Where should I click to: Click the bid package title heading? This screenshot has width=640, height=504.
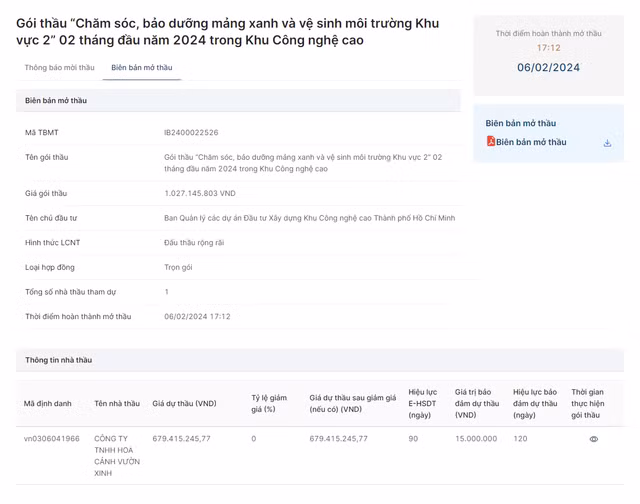(227, 31)
